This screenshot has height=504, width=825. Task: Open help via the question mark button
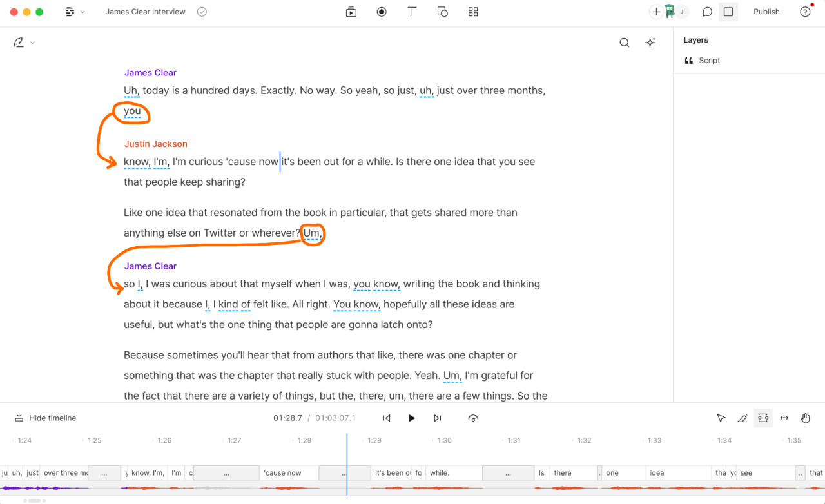click(x=805, y=12)
